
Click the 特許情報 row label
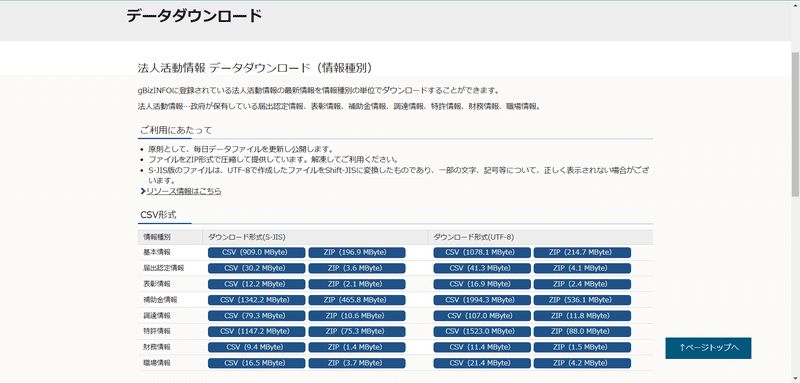(157, 331)
